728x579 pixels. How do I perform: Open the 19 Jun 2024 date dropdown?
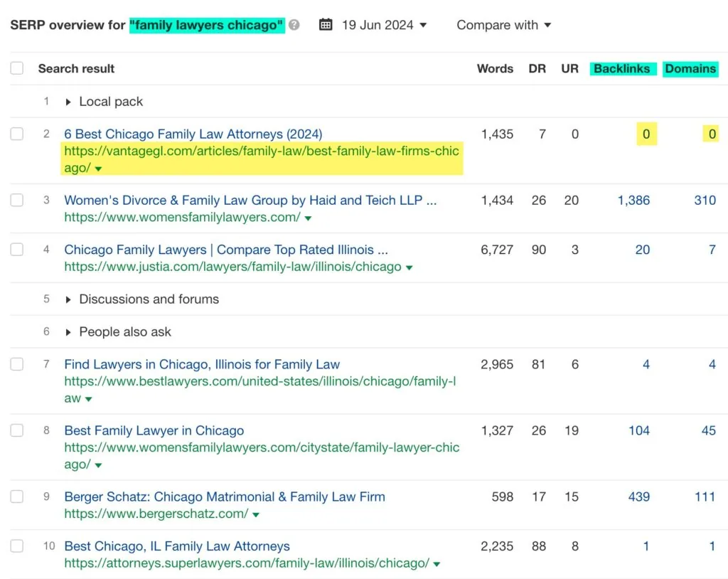[384, 25]
